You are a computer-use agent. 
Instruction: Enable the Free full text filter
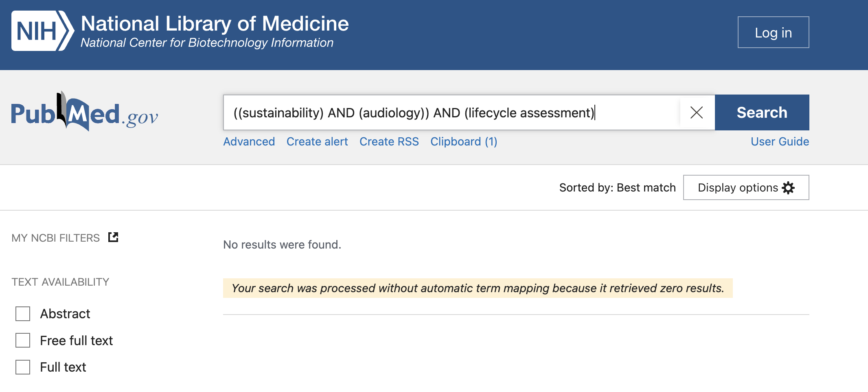point(23,340)
